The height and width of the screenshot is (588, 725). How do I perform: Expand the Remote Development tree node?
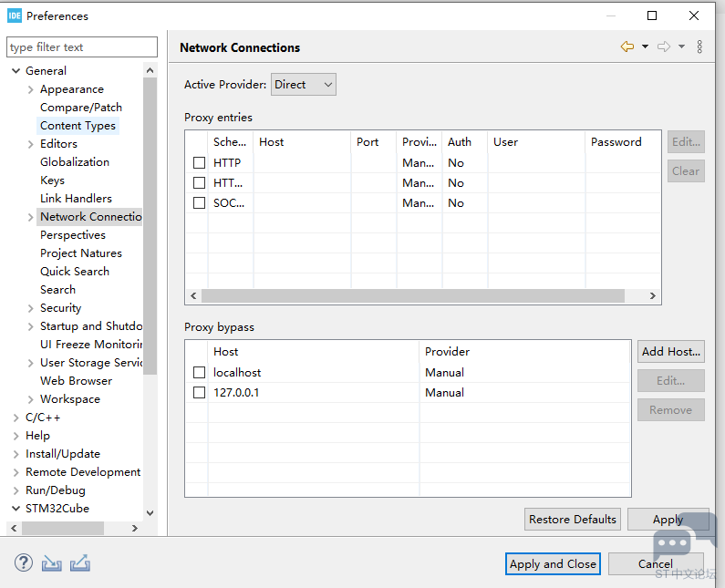click(x=16, y=472)
